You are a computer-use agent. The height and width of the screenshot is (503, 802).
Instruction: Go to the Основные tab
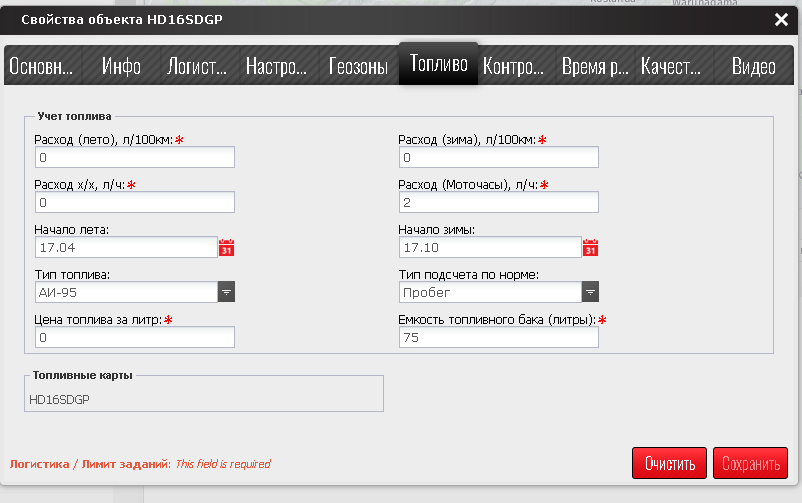tap(42, 67)
